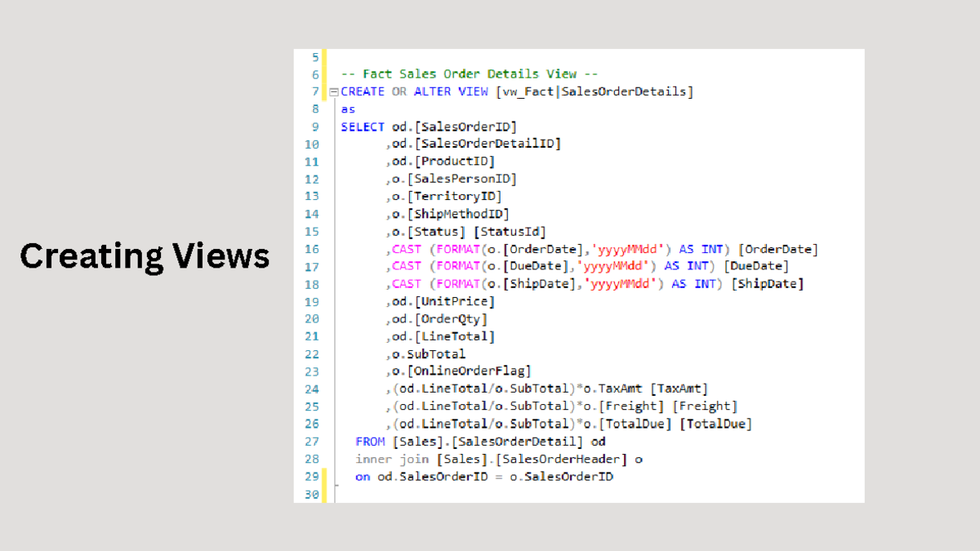The width and height of the screenshot is (980, 551).
Task: Click the [vw_Fact|SalesOrderDetails] view name
Action: pyautogui.click(x=595, y=91)
